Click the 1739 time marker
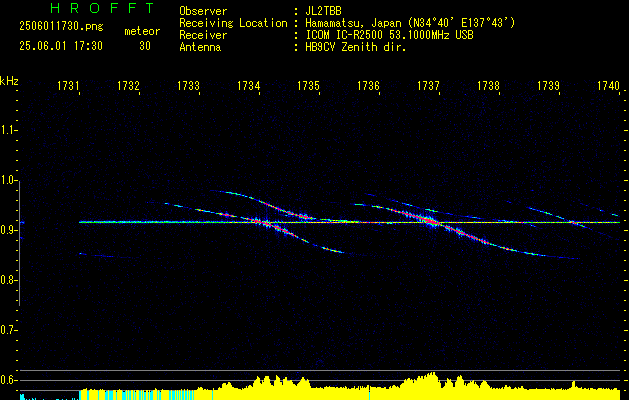The width and height of the screenshot is (629, 400). [548, 86]
